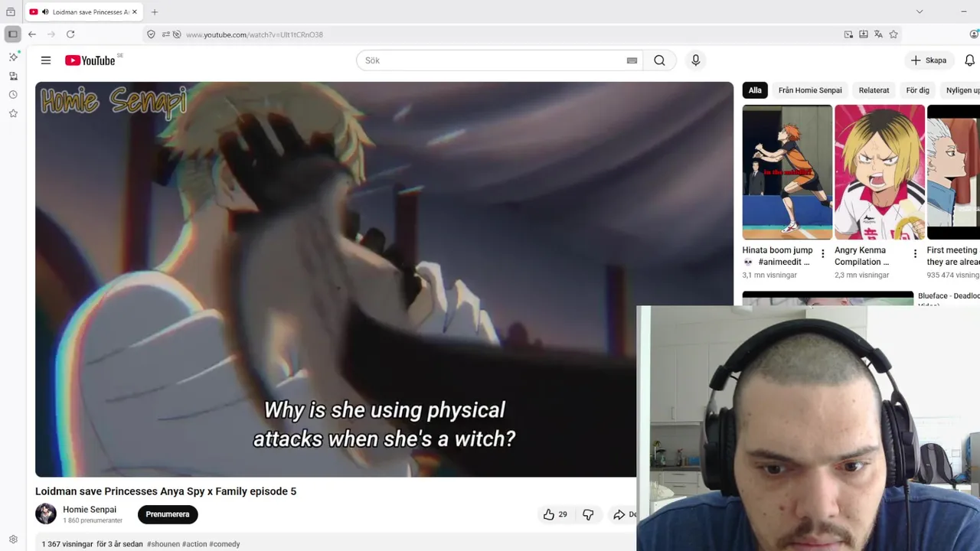Reload the page with the refresh icon
This screenshot has width=980, height=551.
(70, 34)
